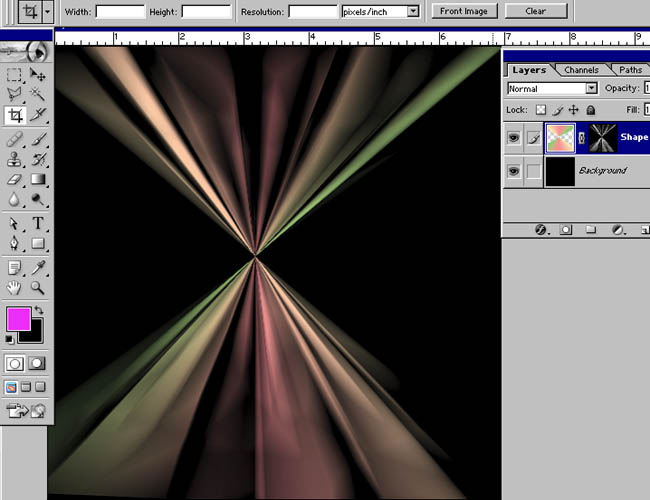Click the Front Image button

point(464,11)
